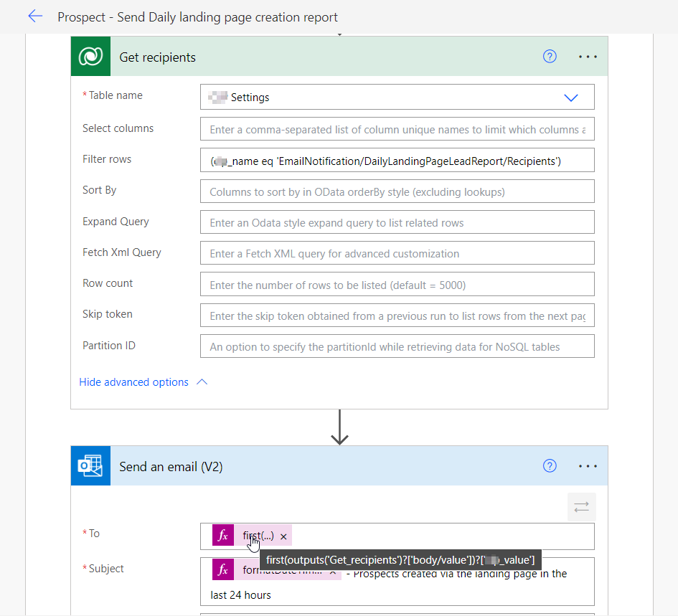Screen dimensions: 678x616
Task: Click the Sort By input box
Action: tap(397, 192)
